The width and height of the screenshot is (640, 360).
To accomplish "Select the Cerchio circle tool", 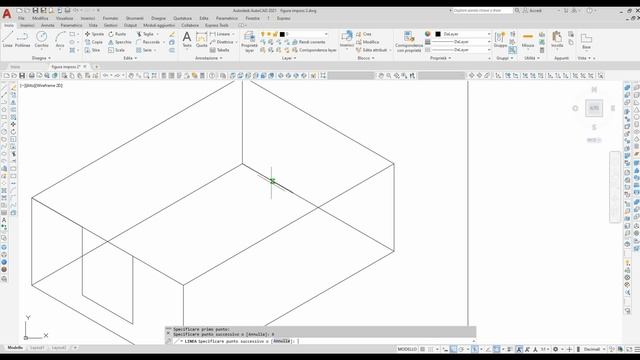I will [x=41, y=40].
